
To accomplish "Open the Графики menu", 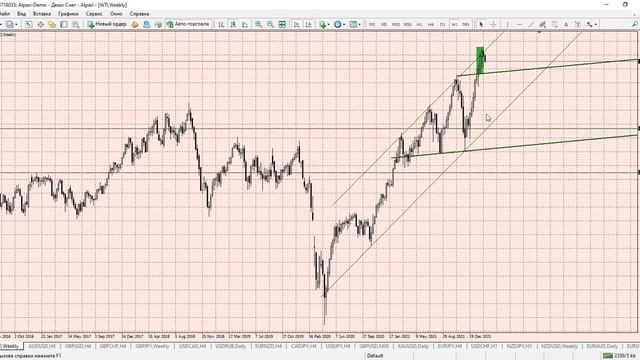I will pyautogui.click(x=68, y=14).
